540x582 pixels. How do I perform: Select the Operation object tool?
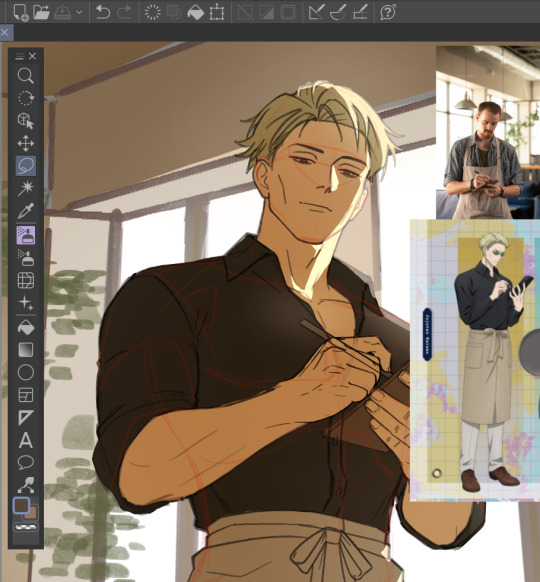(x=26, y=120)
